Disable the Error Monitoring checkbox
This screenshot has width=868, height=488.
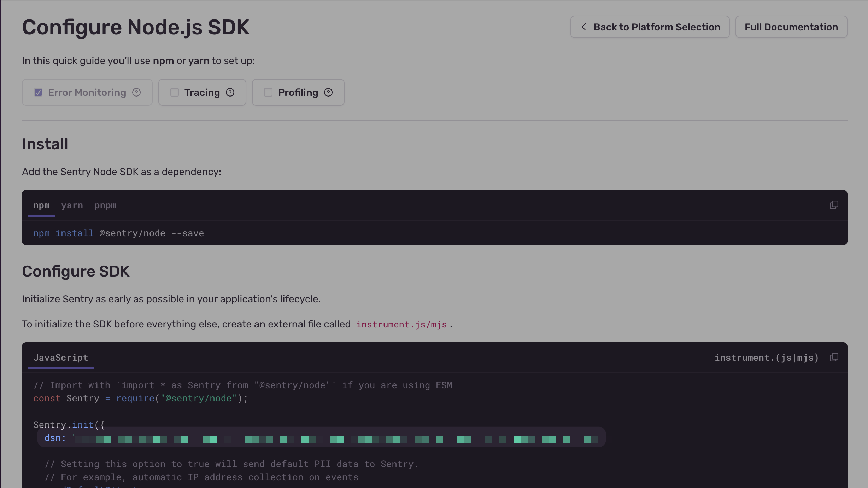38,92
